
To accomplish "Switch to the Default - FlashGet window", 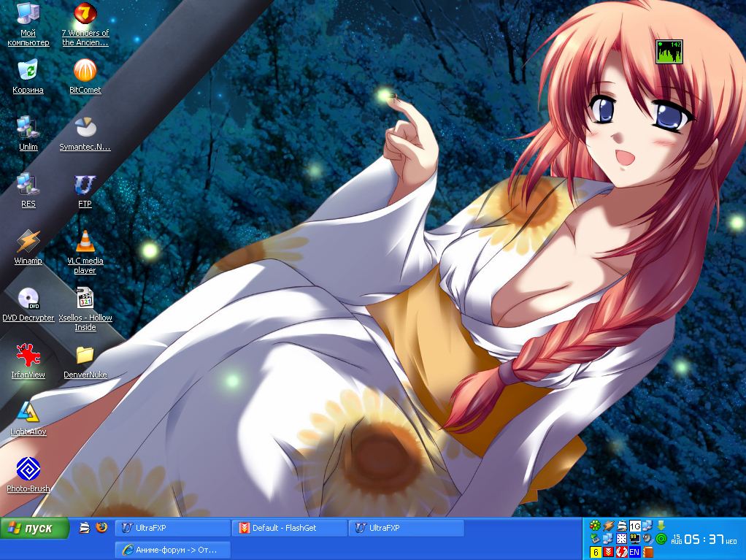I will [289, 528].
